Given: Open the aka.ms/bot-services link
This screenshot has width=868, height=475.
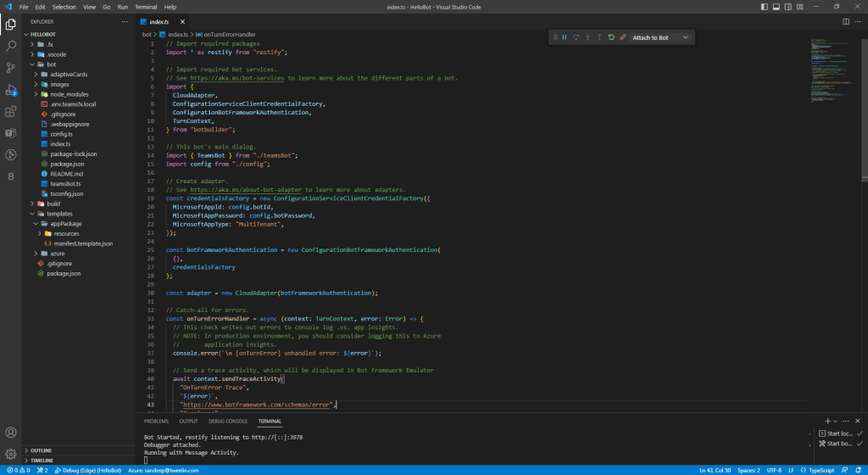Looking at the screenshot, I should [x=237, y=78].
